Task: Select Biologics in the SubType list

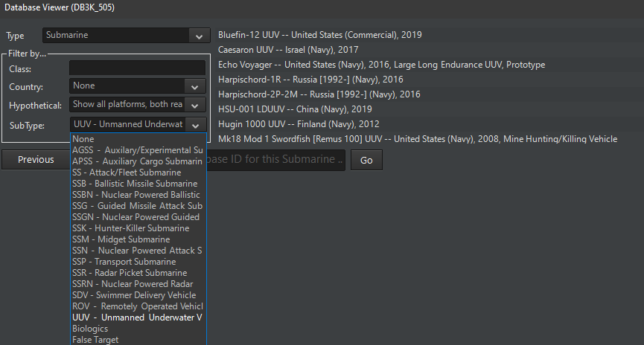Action: [138, 329]
